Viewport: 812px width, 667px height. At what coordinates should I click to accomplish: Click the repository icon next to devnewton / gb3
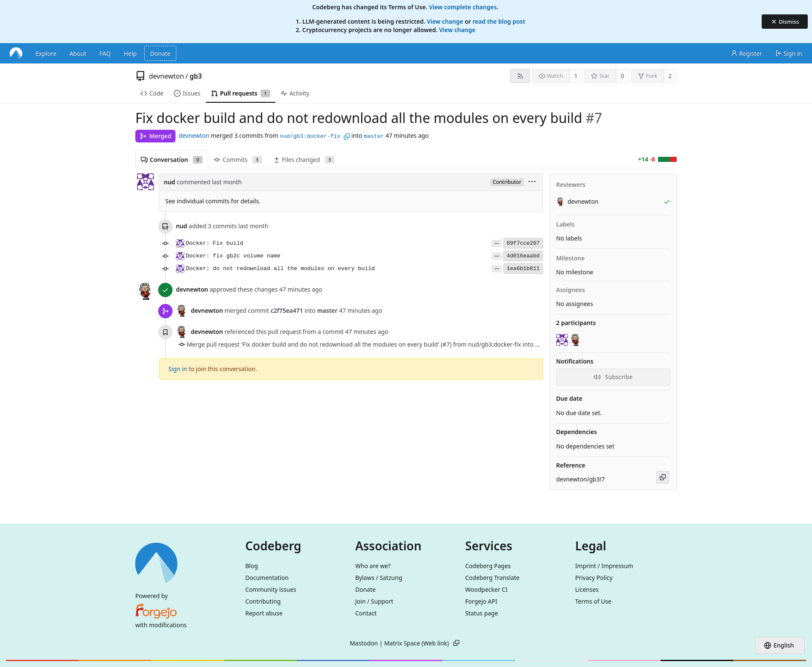pyautogui.click(x=140, y=76)
